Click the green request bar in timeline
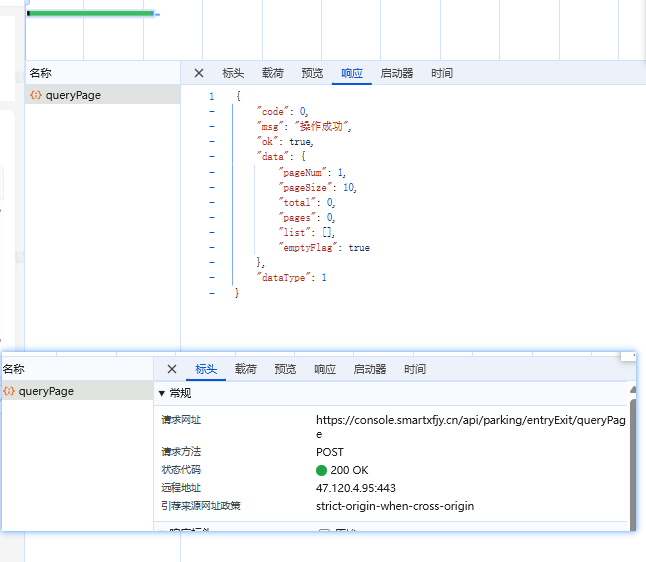This screenshot has width=646, height=562. tap(91, 14)
